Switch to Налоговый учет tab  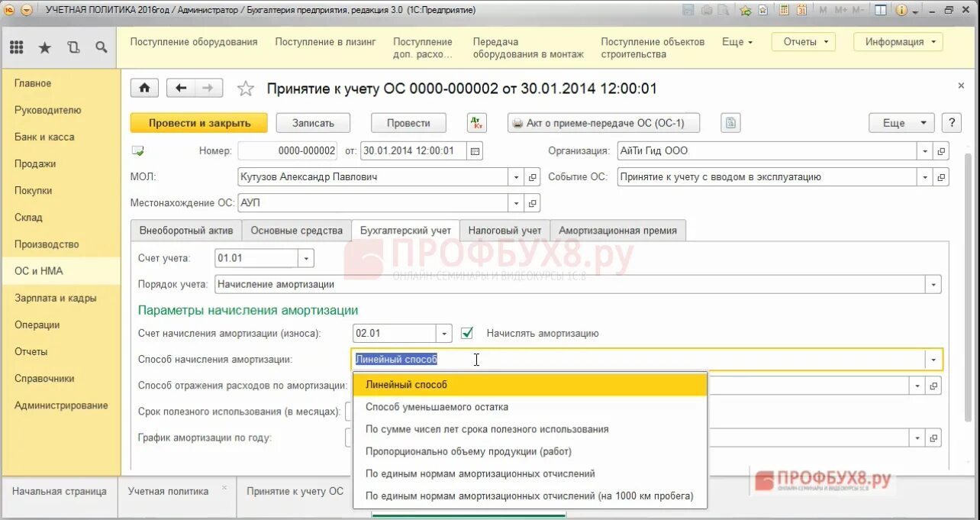505,231
